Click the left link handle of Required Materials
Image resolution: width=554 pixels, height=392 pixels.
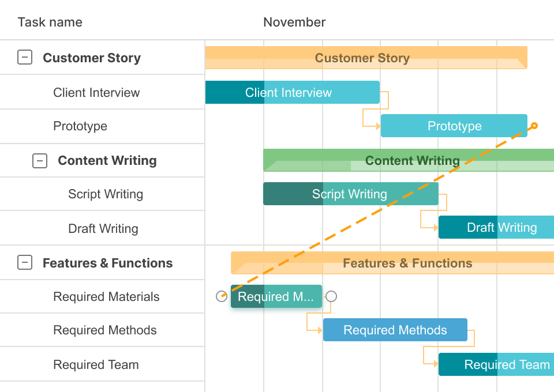pos(222,296)
